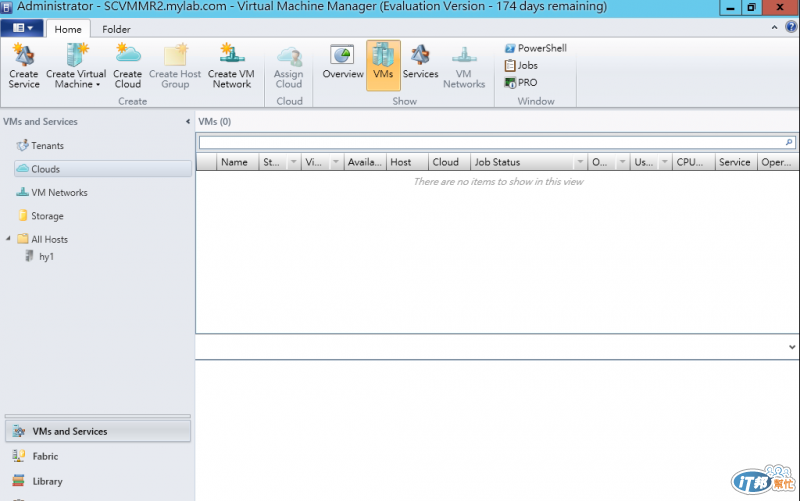The image size is (800, 501).
Task: Collapse the All Hosts tree node arrow
Action: (8, 239)
